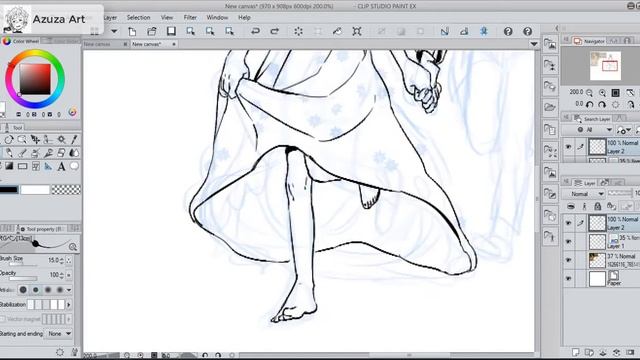Viewport: 640px width, 360px height.
Task: Hide Layer 1 using its eye icon
Action: pyautogui.click(x=569, y=242)
